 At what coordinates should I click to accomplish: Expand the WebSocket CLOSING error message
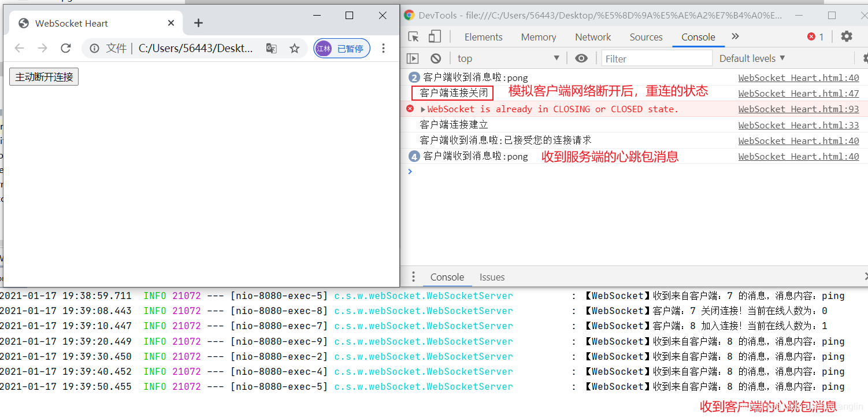(423, 109)
